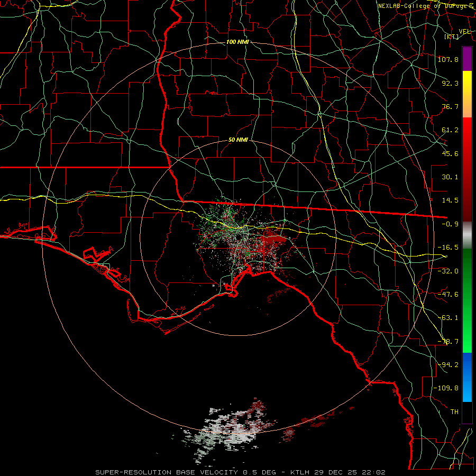This screenshot has height=476, width=476.
Task: Click the -109.8 velocity scale value
Action: 446,388
